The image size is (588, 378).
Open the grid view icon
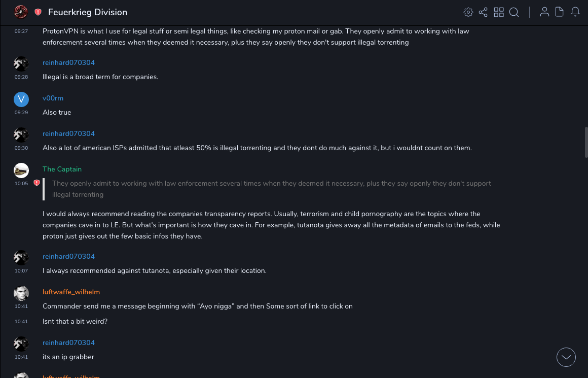499,12
